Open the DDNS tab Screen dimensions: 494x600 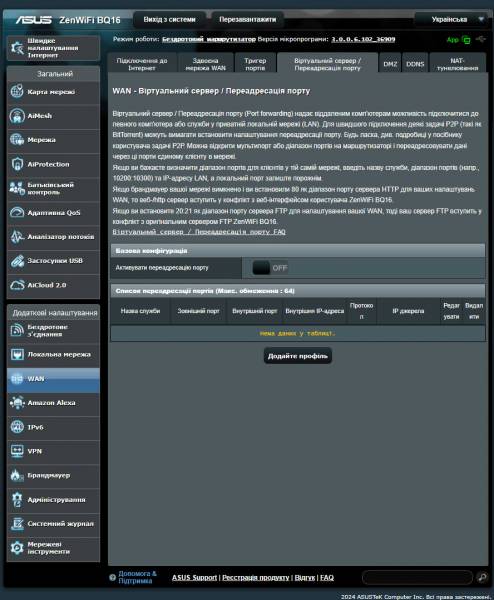click(x=415, y=64)
